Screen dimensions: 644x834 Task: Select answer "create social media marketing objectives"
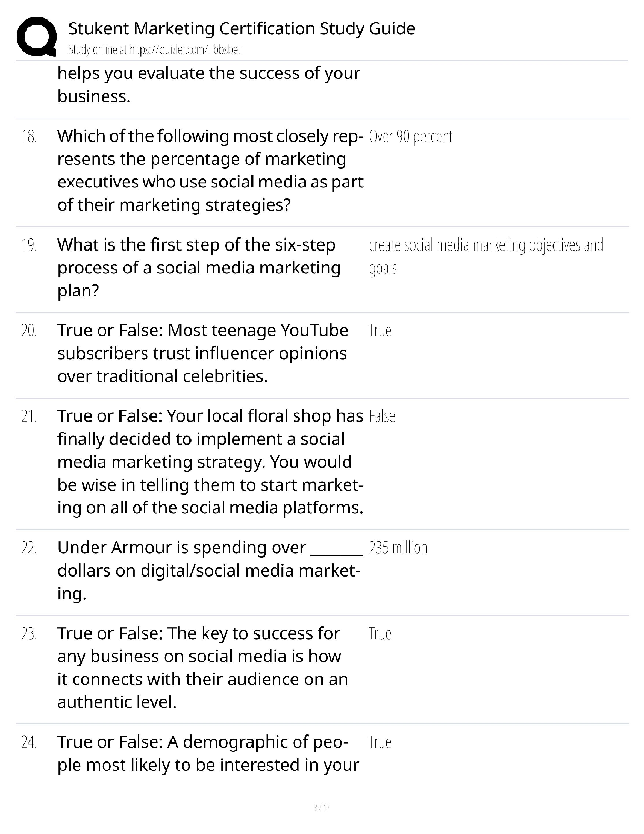486,246
